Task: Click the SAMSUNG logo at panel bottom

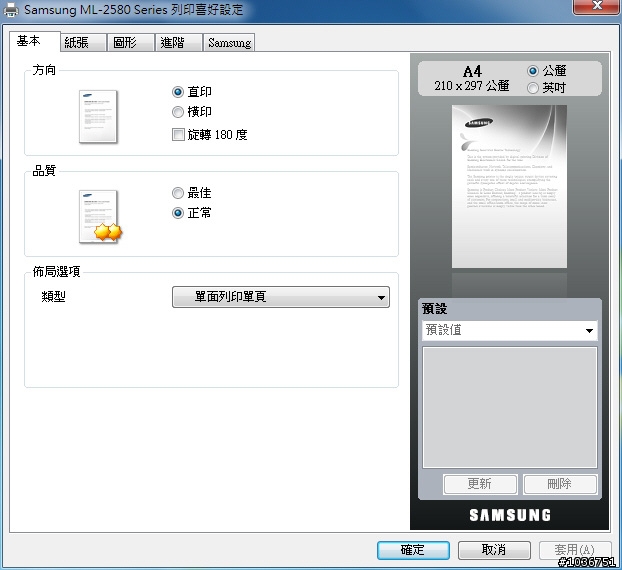Action: click(x=510, y=515)
